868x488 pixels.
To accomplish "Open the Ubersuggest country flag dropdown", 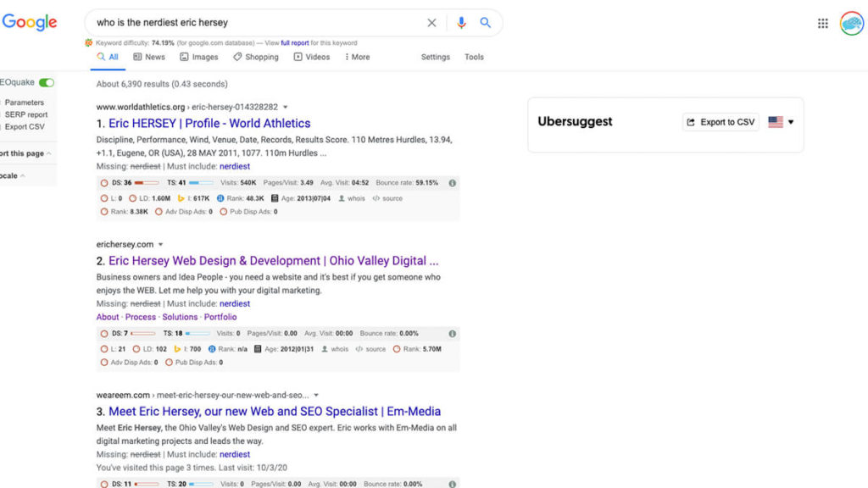I will coord(781,122).
